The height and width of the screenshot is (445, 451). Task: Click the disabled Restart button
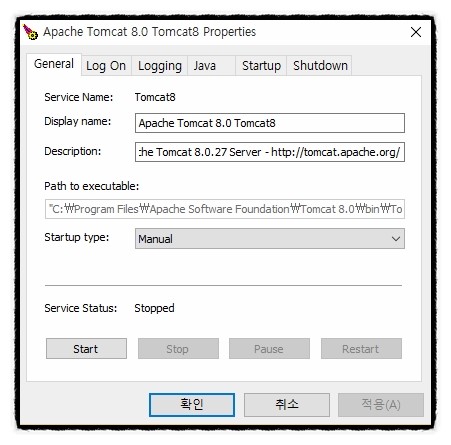pos(361,349)
